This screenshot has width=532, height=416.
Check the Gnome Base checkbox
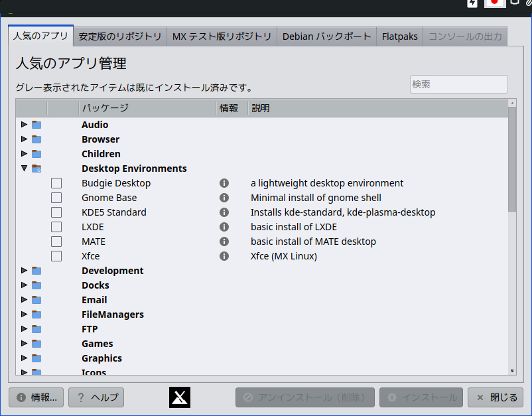56,198
